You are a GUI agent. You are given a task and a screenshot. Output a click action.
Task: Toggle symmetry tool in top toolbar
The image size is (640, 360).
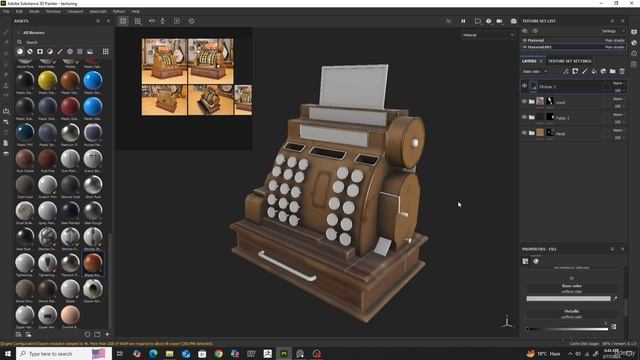coord(152,21)
